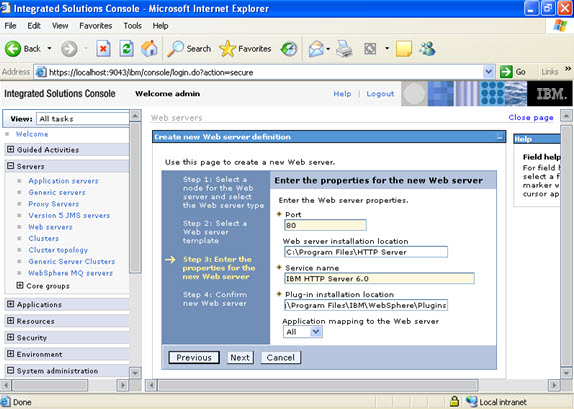Open the Search magnifier tool
This screenshot has width=574, height=409.
[175, 49]
